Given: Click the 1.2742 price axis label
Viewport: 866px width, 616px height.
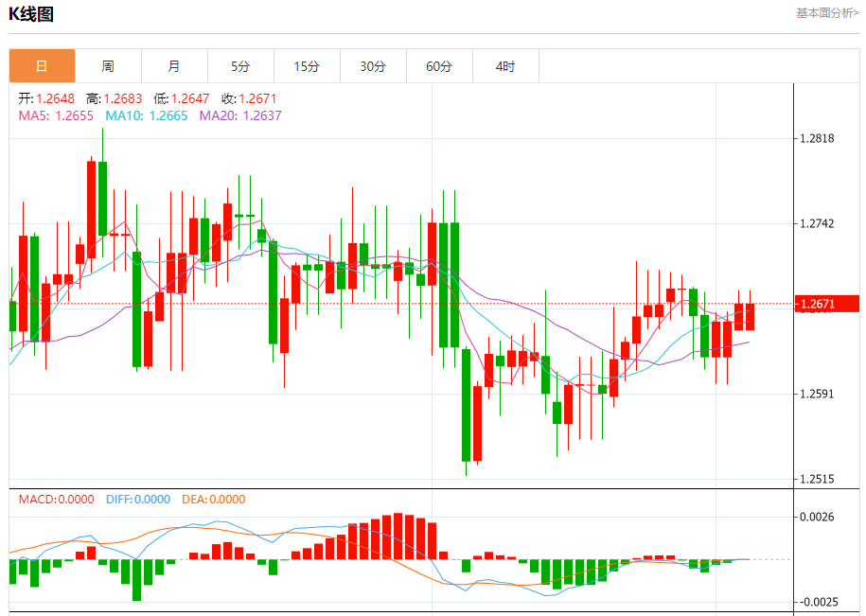Looking at the screenshot, I should (817, 223).
